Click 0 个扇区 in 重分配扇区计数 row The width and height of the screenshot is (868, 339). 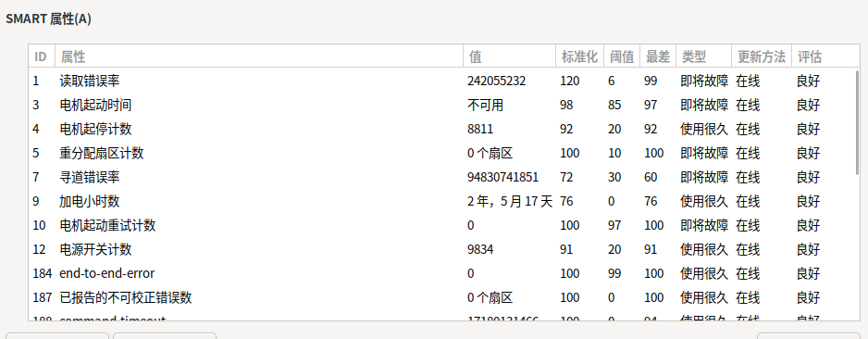490,153
